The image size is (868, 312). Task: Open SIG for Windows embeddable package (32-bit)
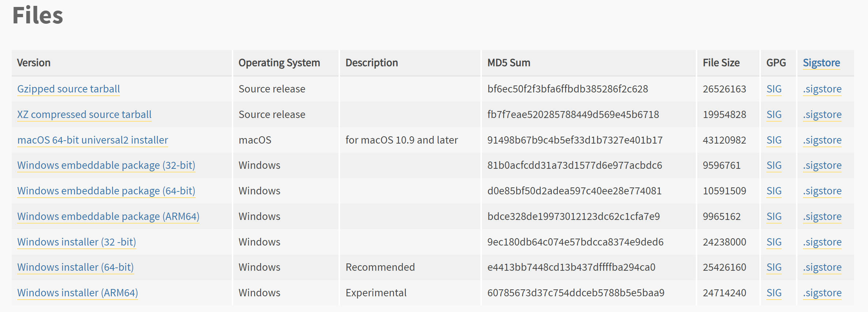(x=774, y=165)
